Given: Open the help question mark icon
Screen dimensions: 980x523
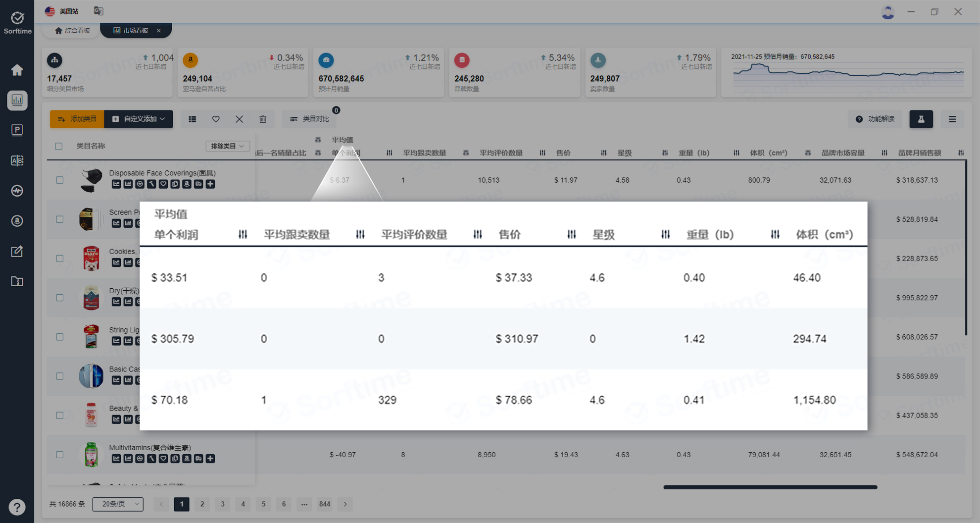Looking at the screenshot, I should pos(17,507).
